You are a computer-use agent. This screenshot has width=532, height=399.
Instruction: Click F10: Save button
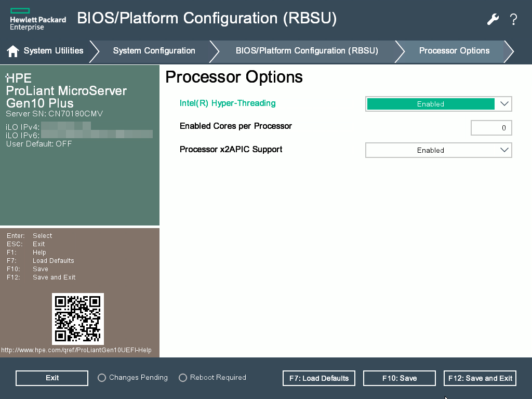pyautogui.click(x=400, y=378)
